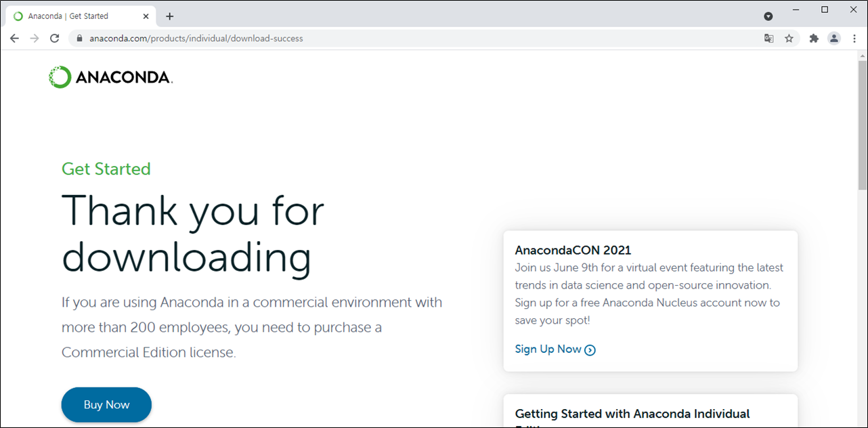868x428 pixels.
Task: Open the Chrome extensions puzzle icon
Action: 814,39
